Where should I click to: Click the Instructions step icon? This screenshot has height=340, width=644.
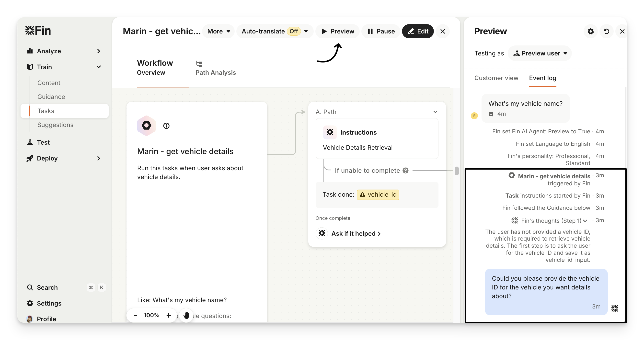[x=330, y=132]
